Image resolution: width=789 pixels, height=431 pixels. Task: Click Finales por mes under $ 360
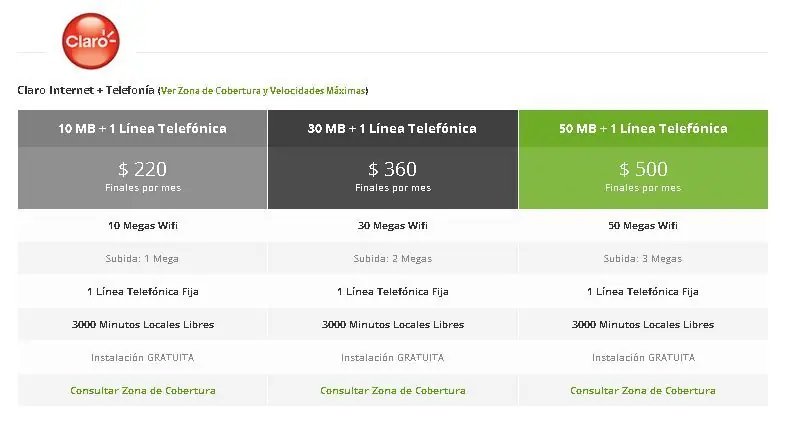393,188
